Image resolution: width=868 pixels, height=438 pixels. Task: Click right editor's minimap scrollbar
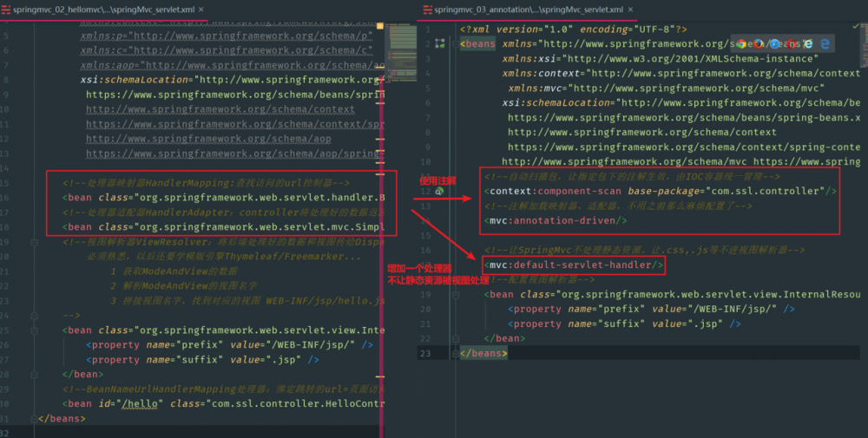[x=864, y=45]
